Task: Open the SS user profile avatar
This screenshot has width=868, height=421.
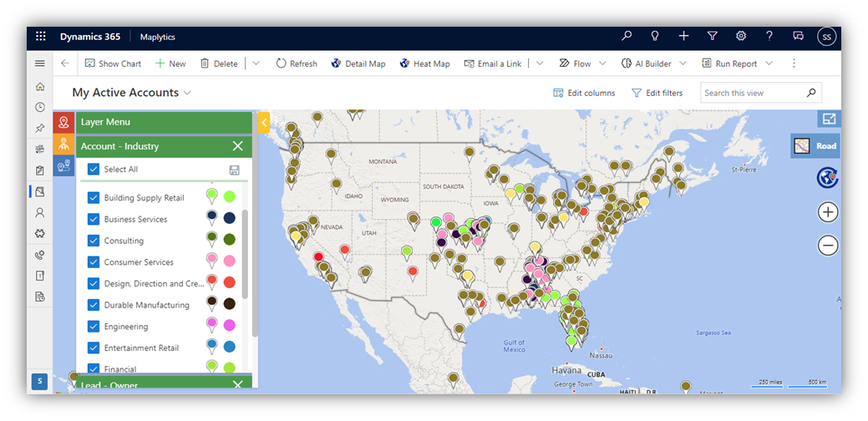Action: (x=826, y=37)
